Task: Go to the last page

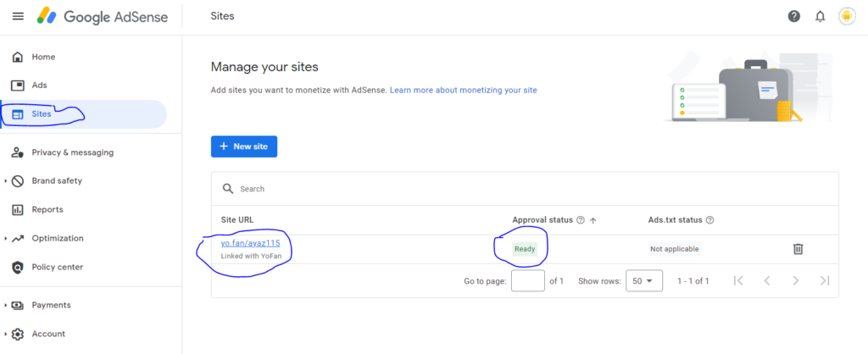Action: [825, 280]
